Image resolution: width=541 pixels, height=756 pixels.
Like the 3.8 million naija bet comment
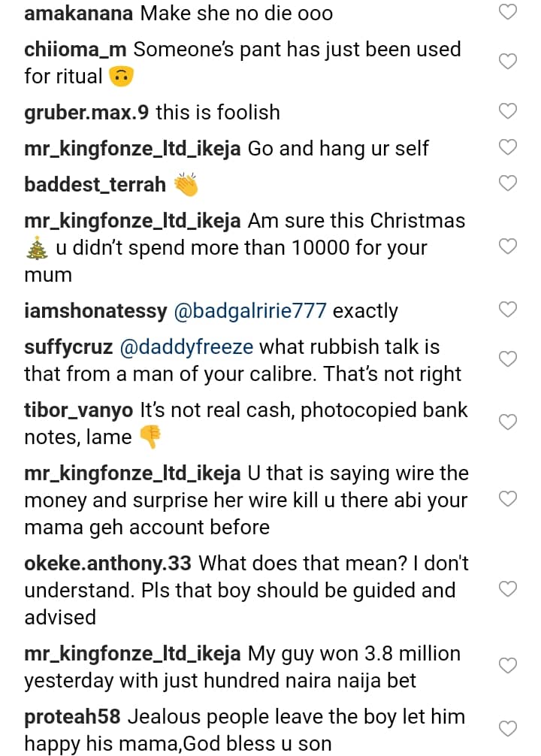pos(509,666)
